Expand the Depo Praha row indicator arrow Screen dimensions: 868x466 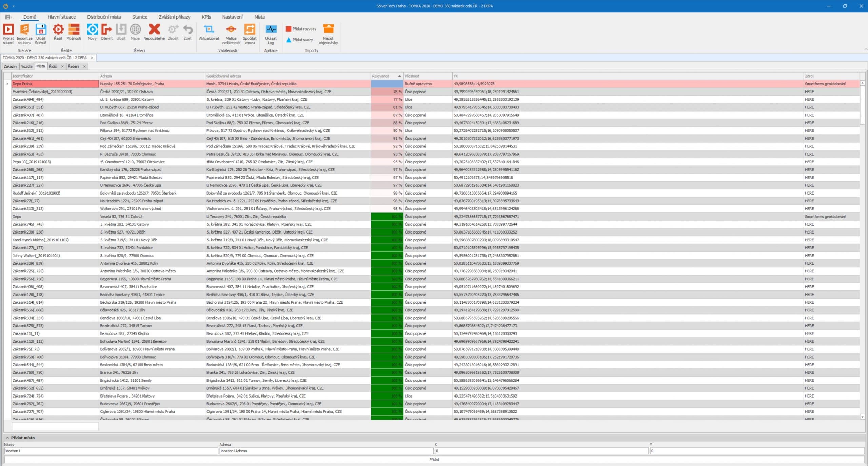pos(7,84)
